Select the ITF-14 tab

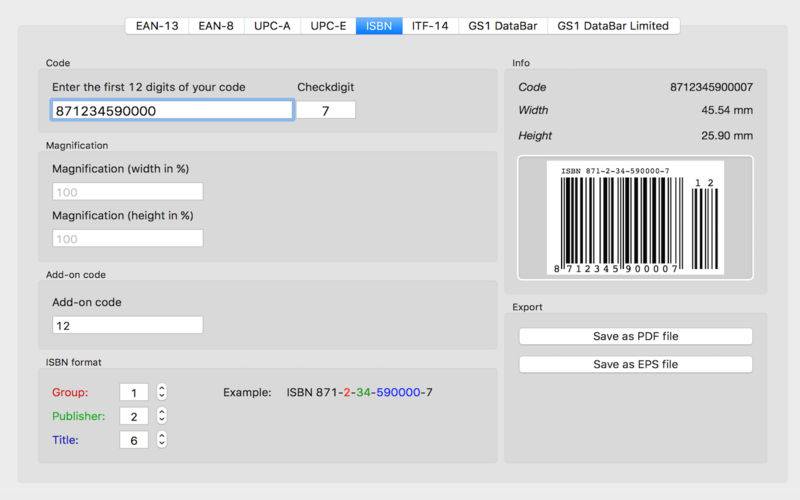pyautogui.click(x=430, y=26)
